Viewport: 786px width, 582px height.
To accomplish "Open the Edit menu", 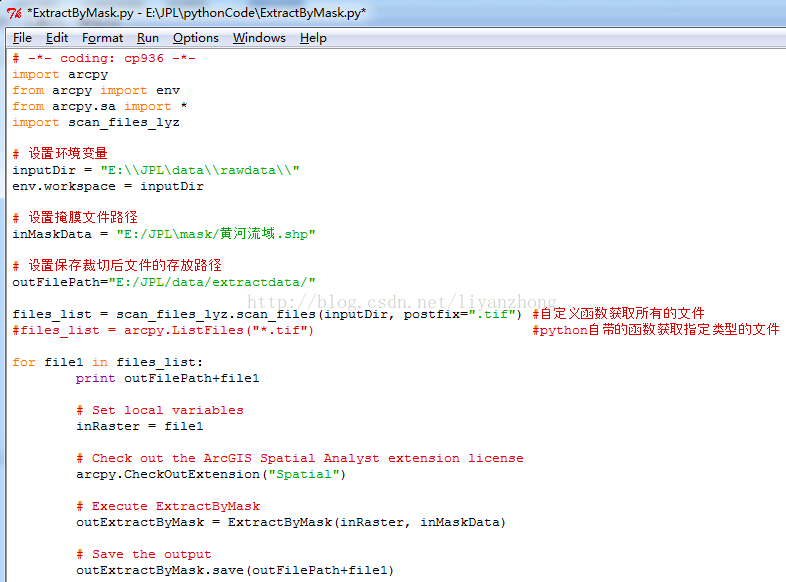I will (x=57, y=38).
